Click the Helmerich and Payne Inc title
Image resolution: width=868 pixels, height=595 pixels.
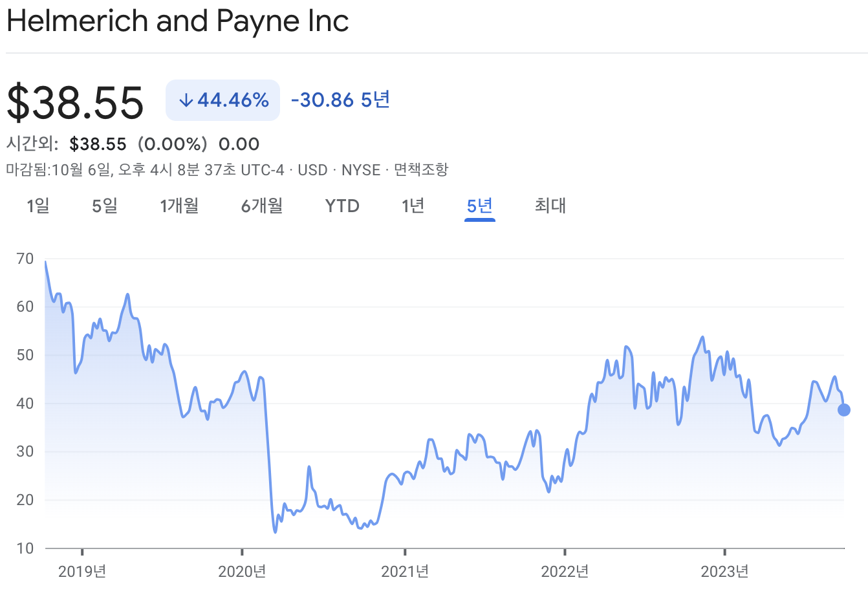[178, 21]
